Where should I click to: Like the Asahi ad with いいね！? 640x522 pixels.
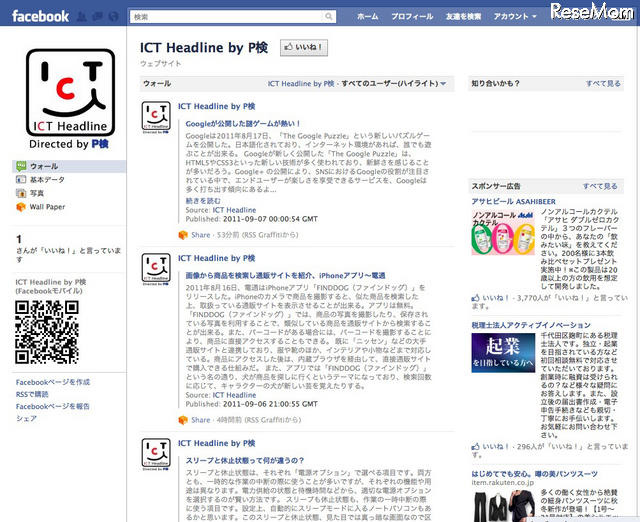point(496,298)
